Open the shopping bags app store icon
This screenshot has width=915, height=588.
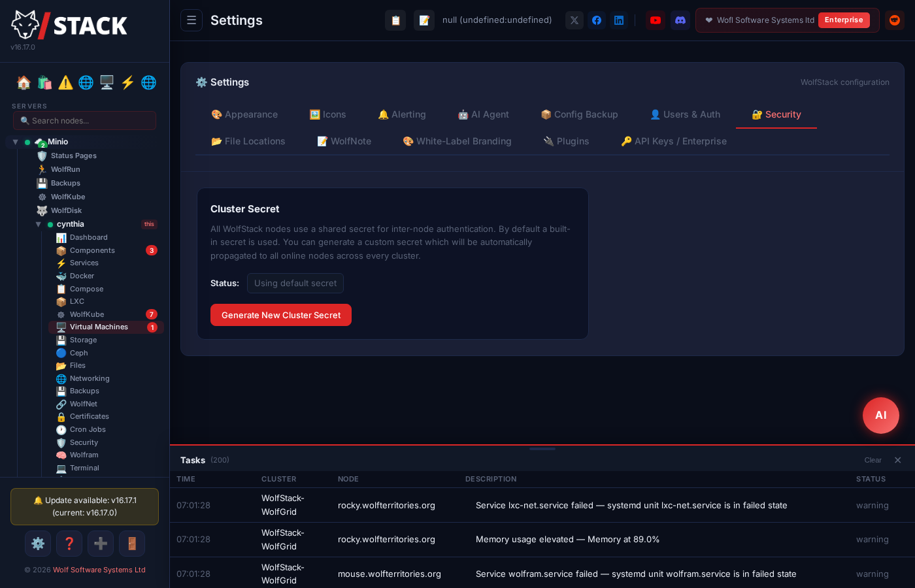click(44, 82)
